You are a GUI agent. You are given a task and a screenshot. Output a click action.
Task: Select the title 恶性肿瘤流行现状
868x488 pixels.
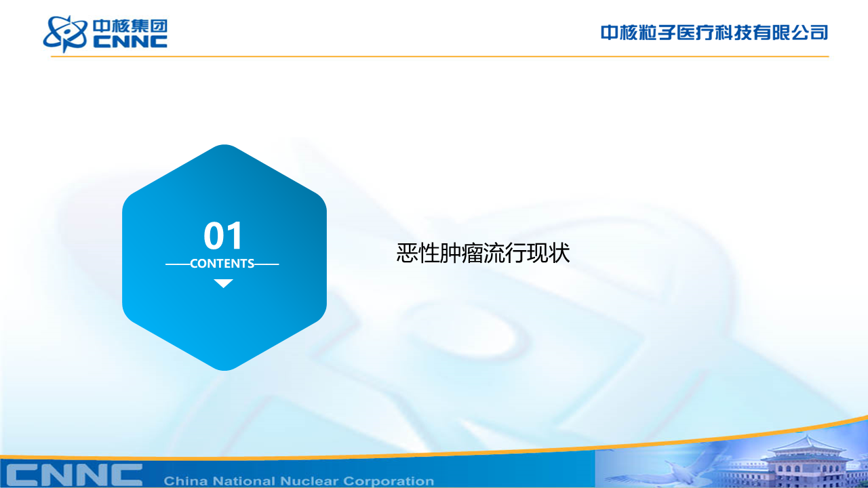(483, 253)
